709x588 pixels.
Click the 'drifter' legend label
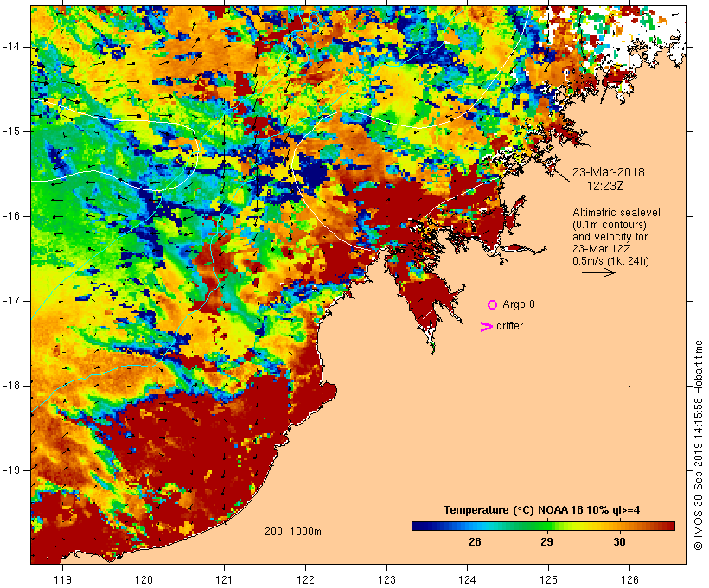point(509,326)
